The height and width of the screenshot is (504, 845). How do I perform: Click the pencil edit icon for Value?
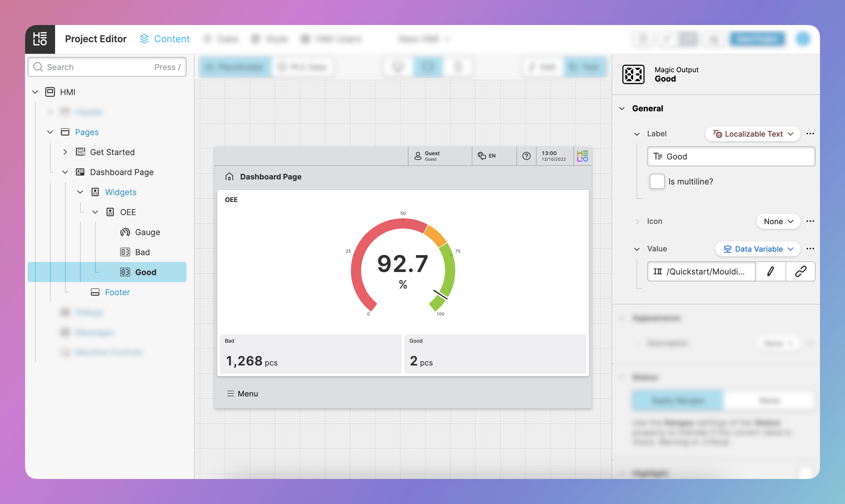770,271
